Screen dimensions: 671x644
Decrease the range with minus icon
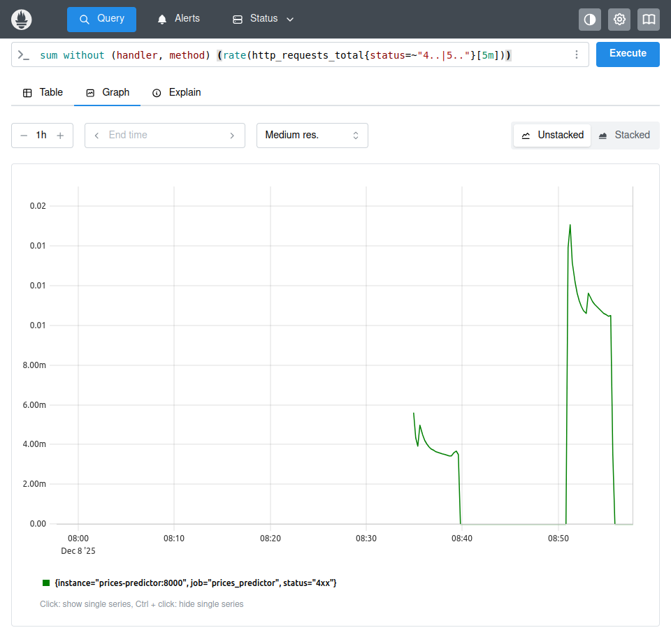[24, 136]
